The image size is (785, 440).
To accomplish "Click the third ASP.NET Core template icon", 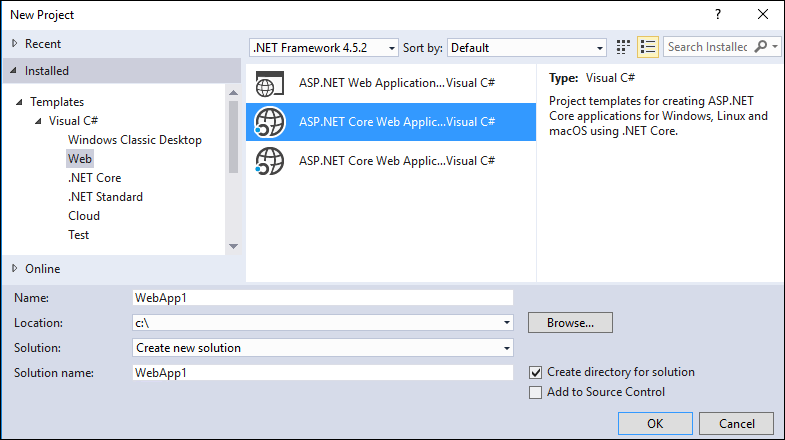I will pyautogui.click(x=271, y=160).
